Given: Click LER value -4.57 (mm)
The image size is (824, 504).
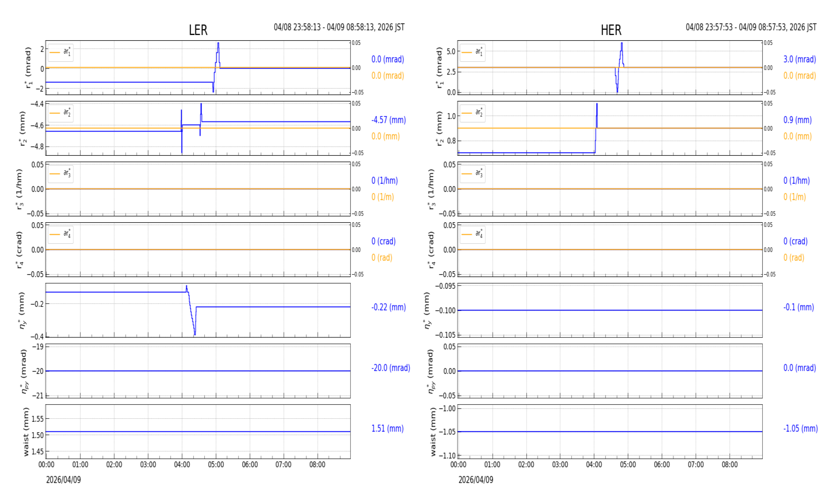Looking at the screenshot, I should (389, 120).
